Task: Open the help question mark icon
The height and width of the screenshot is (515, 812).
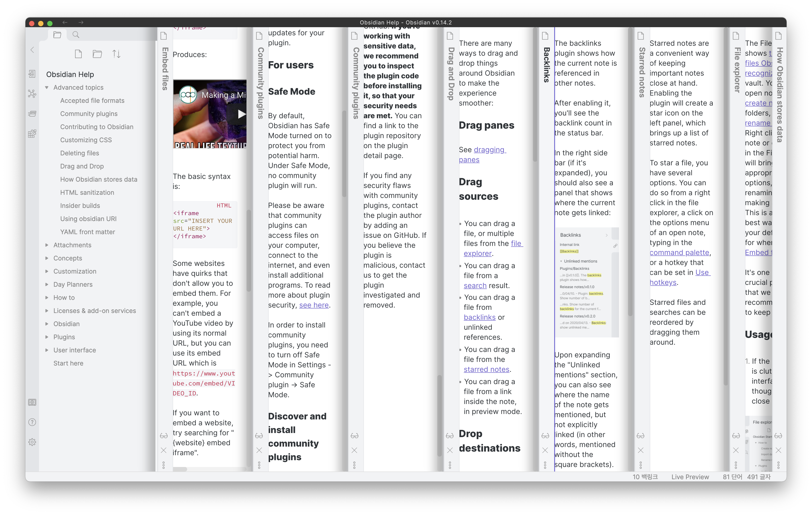Action: coord(32,422)
